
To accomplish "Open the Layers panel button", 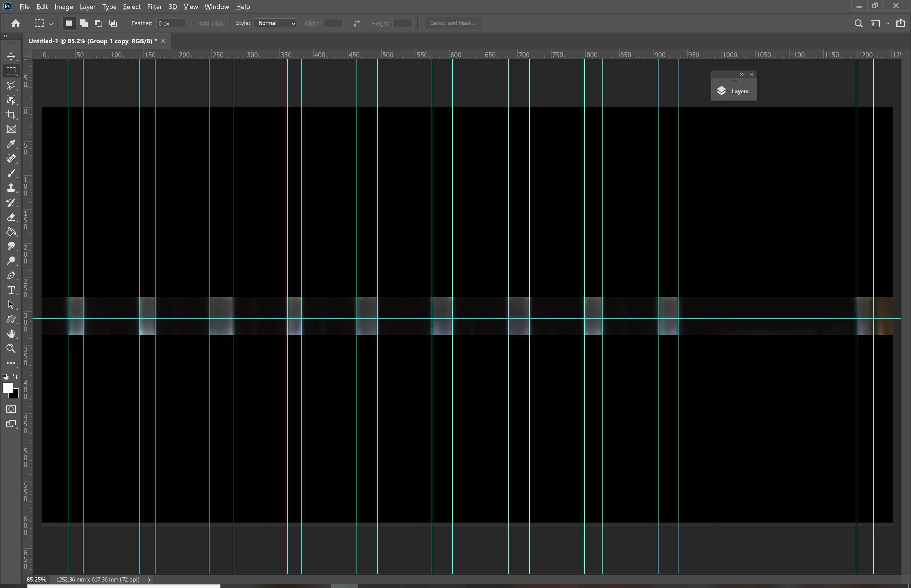I will [734, 91].
